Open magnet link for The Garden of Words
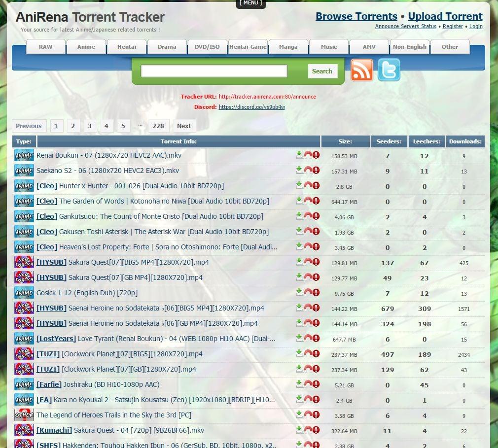Screen dimensions: 498x448 pos(308,201)
